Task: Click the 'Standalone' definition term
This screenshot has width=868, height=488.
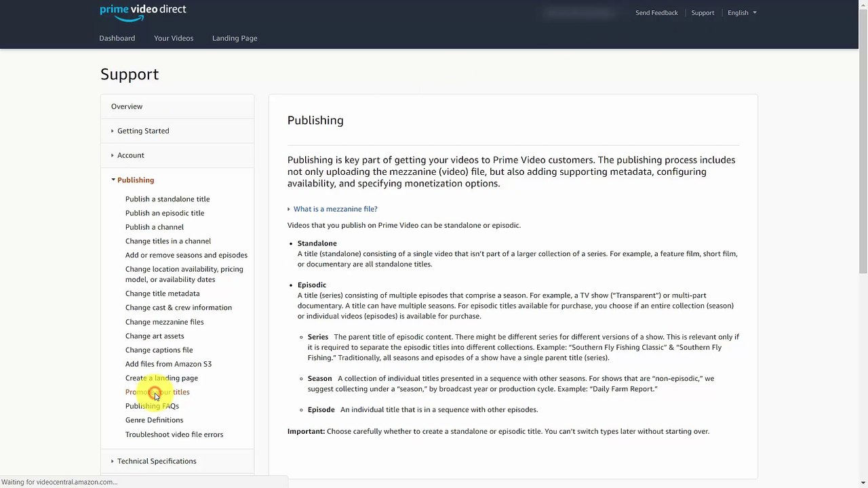Action: [x=317, y=243]
